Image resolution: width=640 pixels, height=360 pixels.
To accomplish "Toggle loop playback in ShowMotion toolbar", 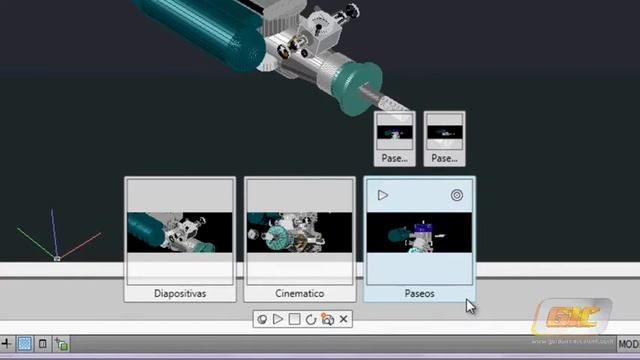I will [311, 319].
